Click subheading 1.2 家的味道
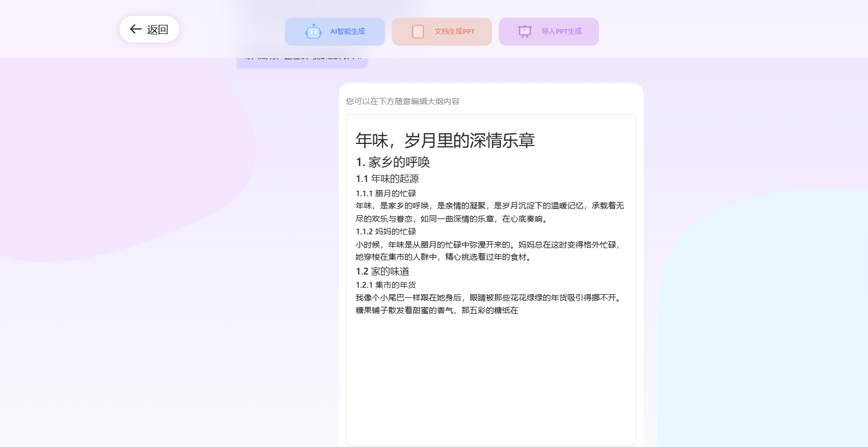 (382, 271)
